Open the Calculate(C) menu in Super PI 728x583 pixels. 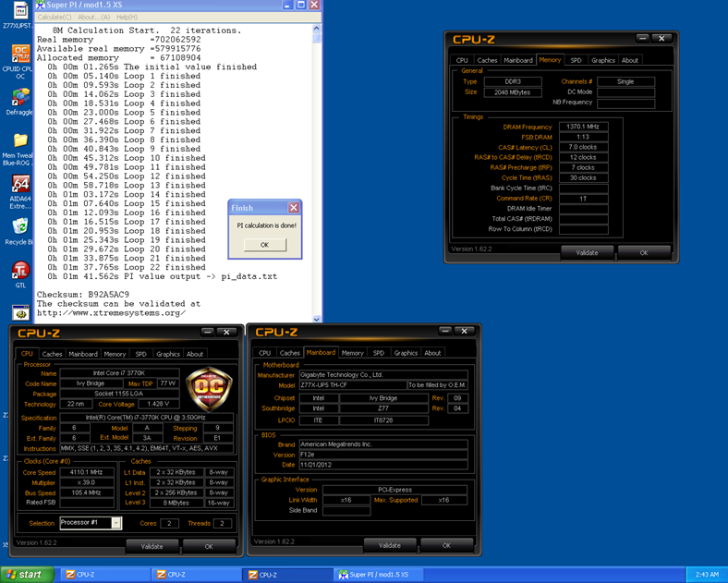point(55,17)
